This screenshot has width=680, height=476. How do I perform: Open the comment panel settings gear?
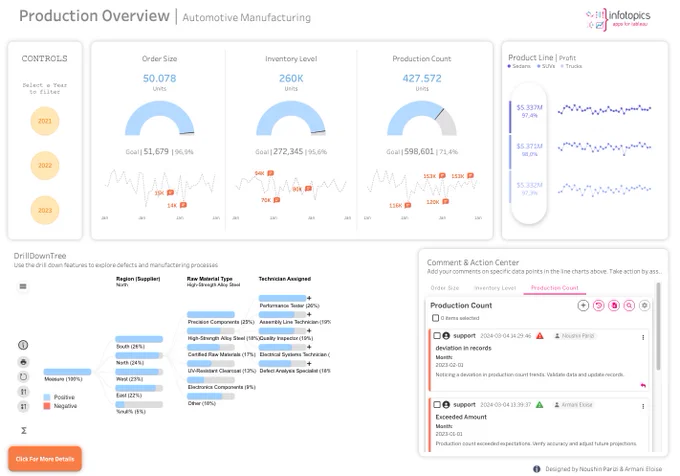tap(644, 306)
